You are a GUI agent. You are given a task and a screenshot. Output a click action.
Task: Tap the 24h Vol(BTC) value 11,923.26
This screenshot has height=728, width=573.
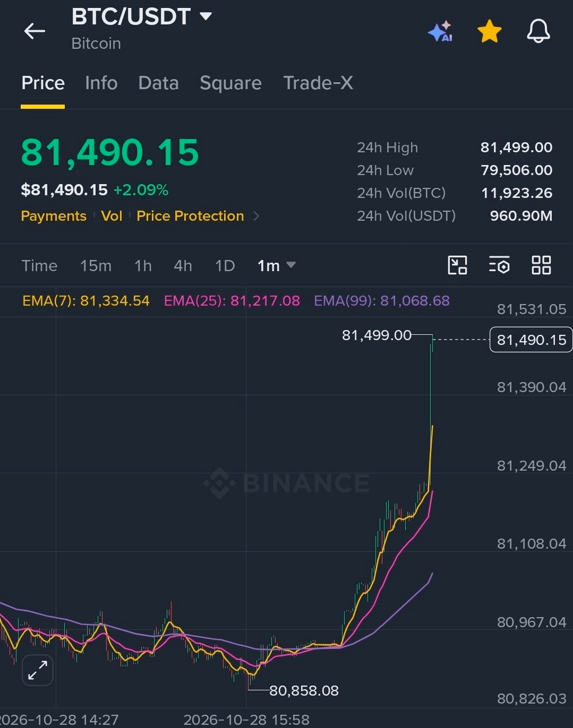(517, 193)
